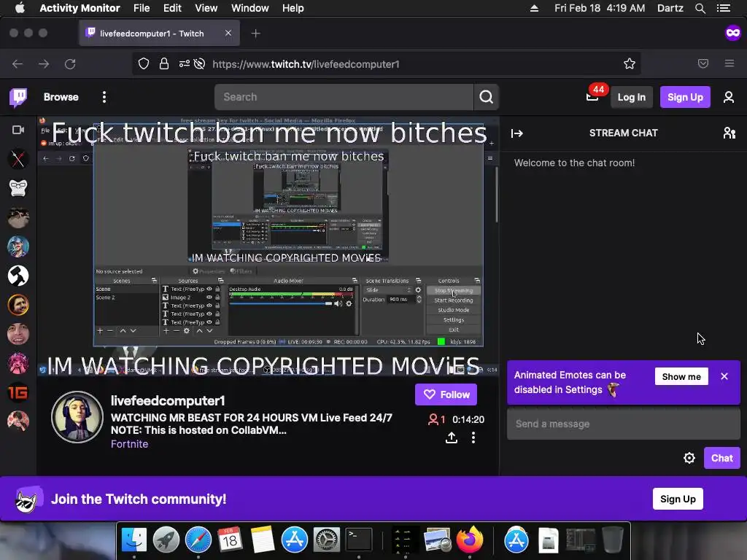Image resolution: width=747 pixels, height=560 pixels.
Task: Click the followed channels camera icon in sidebar
Action: tap(18, 130)
